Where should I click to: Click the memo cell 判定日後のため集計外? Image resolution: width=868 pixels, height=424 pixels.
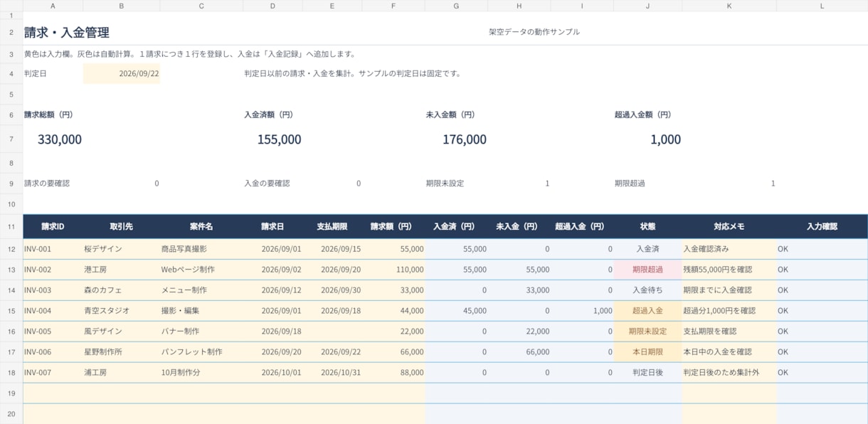729,372
